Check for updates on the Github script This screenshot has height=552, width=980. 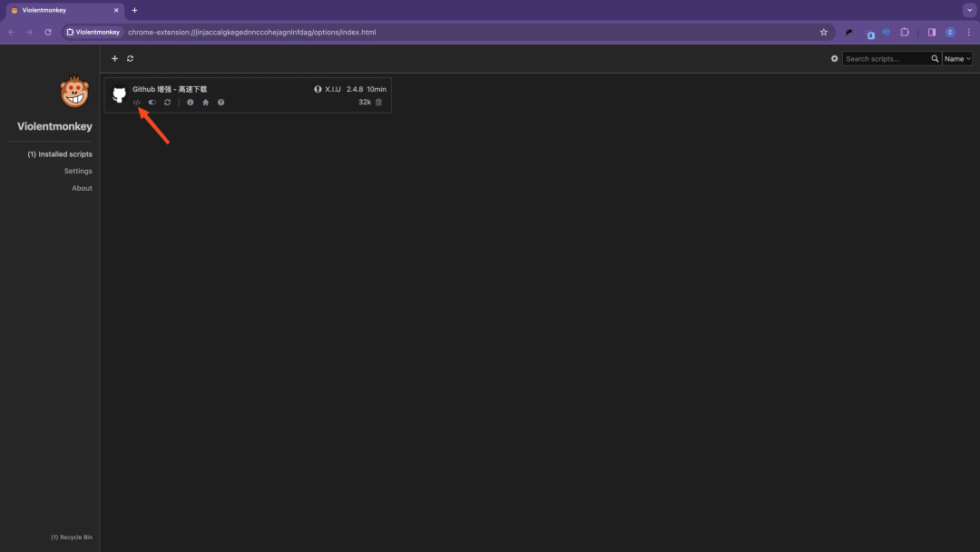[x=168, y=103]
